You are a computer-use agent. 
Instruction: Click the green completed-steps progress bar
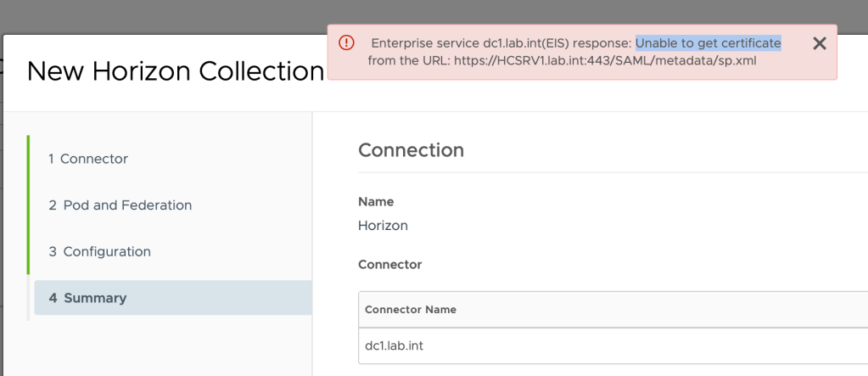point(29,205)
